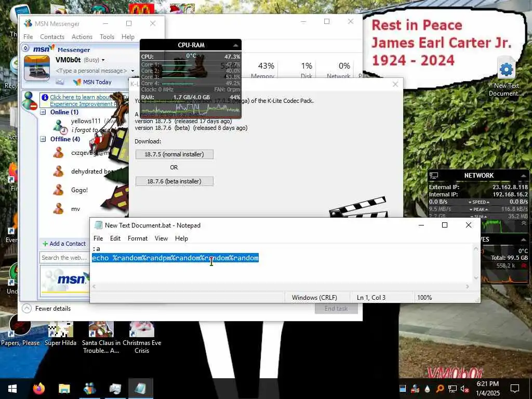Click Search the web field in Messenger
Viewport: 532px width, 399px height.
pyautogui.click(x=64, y=258)
